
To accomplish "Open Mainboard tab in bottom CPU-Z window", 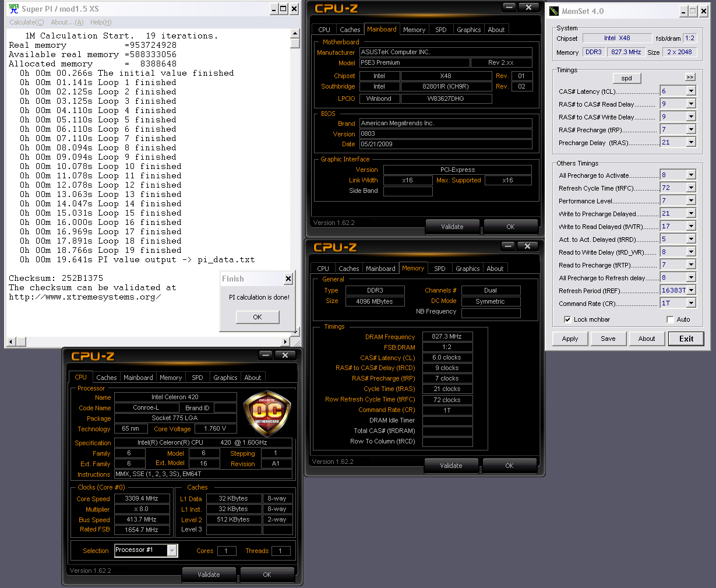I will coord(138,378).
